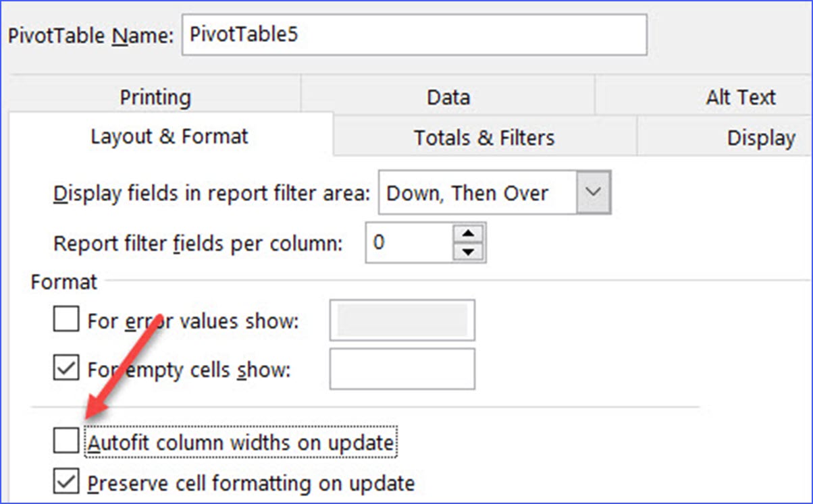The image size is (813, 504).
Task: Click the PivotTable Name input field
Action: coord(415,35)
